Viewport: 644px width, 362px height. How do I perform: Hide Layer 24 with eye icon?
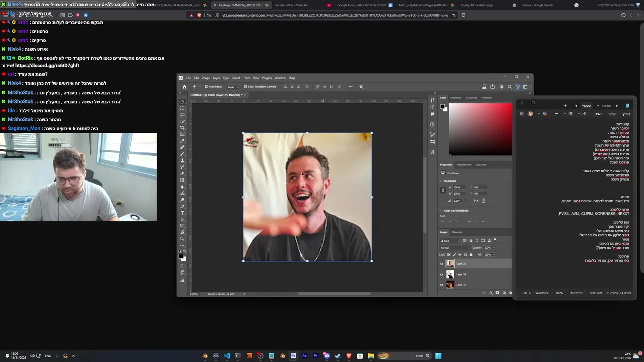pyautogui.click(x=442, y=275)
